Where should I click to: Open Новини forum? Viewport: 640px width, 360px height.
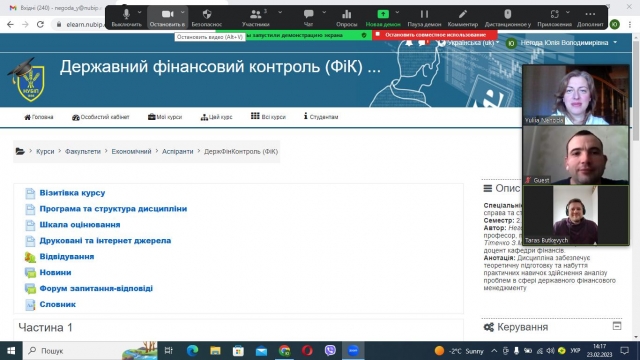[55, 272]
